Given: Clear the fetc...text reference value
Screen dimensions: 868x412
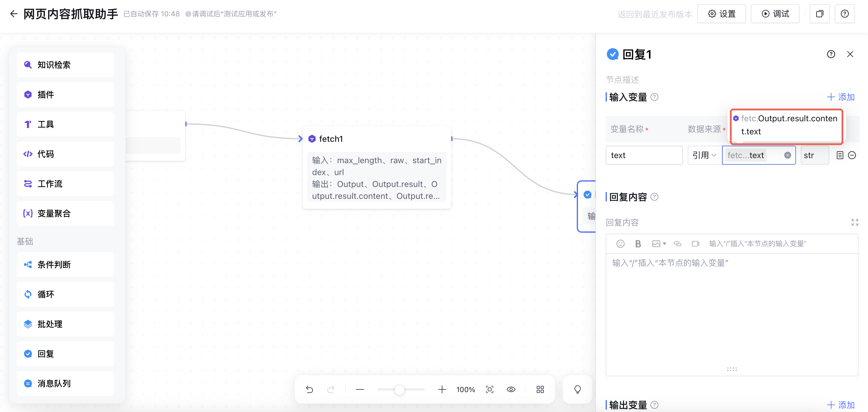Looking at the screenshot, I should (787, 155).
